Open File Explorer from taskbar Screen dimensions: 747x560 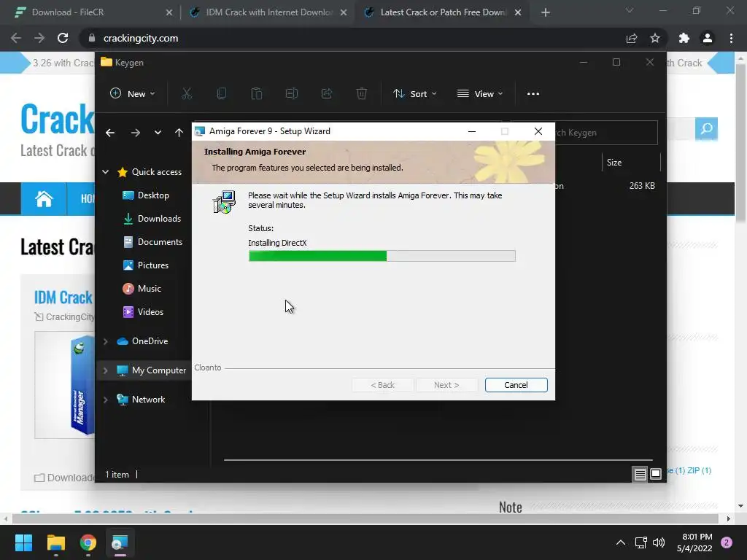click(x=55, y=542)
